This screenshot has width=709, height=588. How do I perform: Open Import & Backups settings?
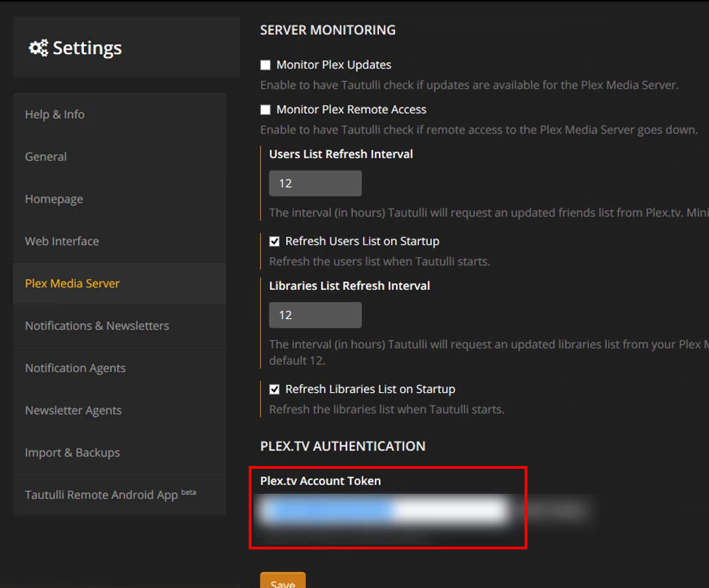tap(73, 453)
